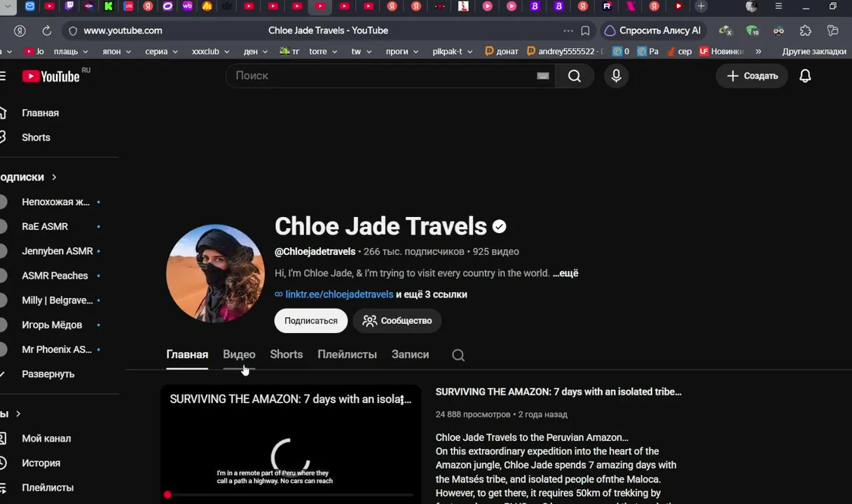Viewport: 852px width, 504px height.
Task: Open the browser extensions puzzle icon
Action: (x=806, y=31)
